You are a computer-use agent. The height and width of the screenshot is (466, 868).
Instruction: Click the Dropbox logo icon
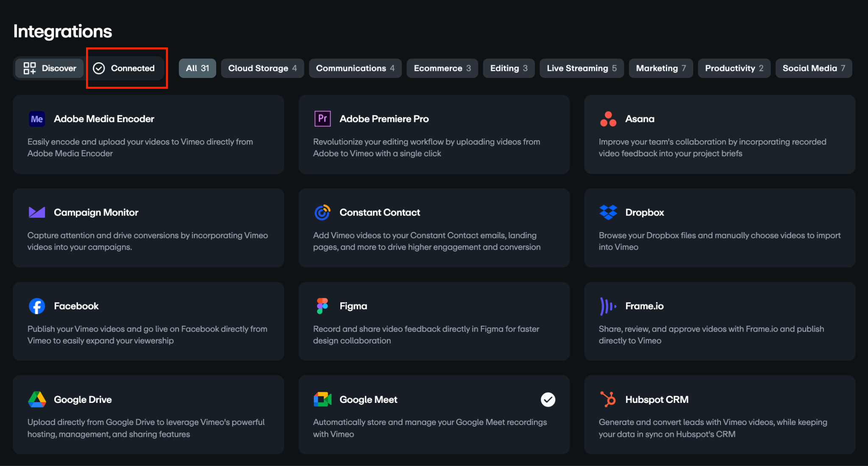tap(608, 212)
